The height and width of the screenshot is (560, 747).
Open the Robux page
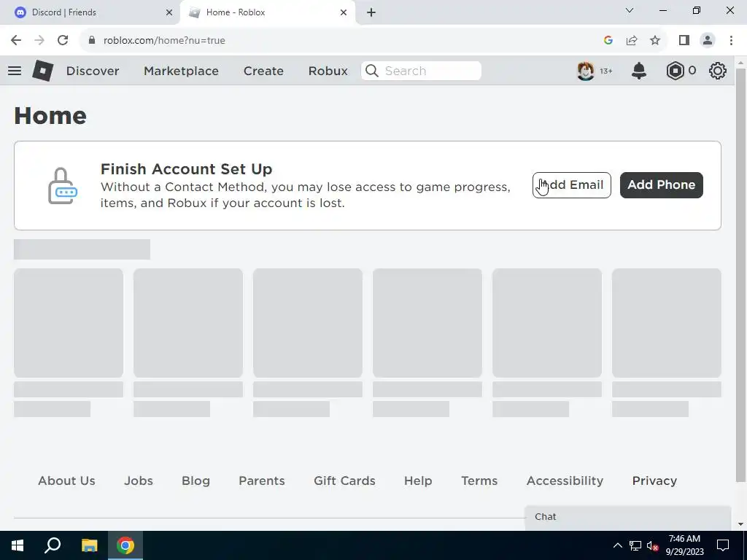click(x=328, y=71)
